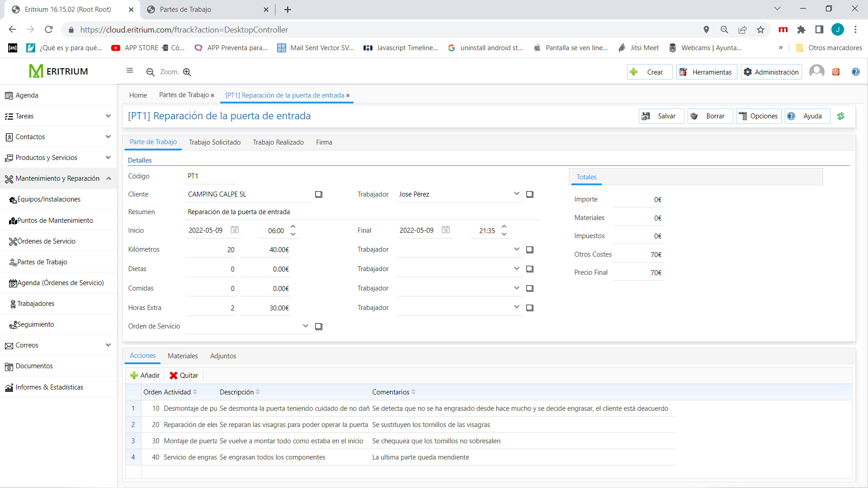Click the hamburger menu icon beside the Eritrium logo
Screen dimensions: 868x488
pyautogui.click(x=130, y=70)
